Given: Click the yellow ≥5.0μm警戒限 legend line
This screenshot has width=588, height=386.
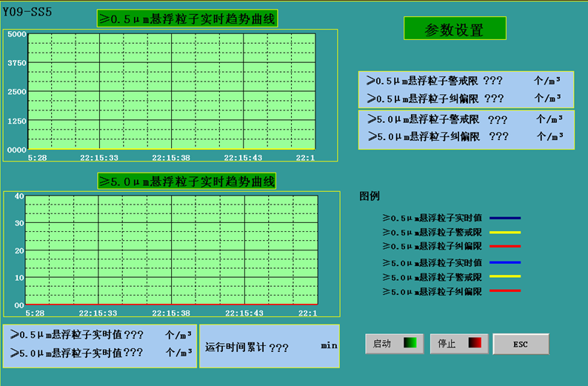Looking at the screenshot, I should coord(505,276).
